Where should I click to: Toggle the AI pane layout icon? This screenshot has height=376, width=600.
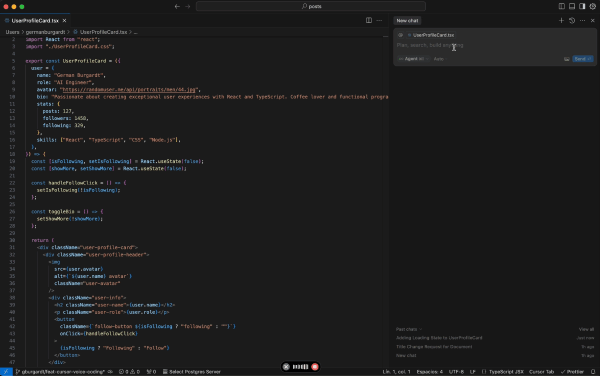582,6
